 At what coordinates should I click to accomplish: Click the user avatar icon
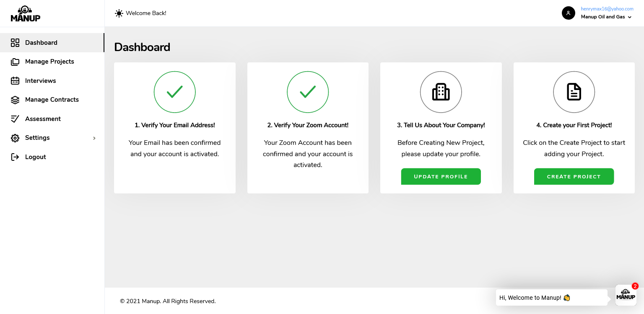[x=568, y=13]
